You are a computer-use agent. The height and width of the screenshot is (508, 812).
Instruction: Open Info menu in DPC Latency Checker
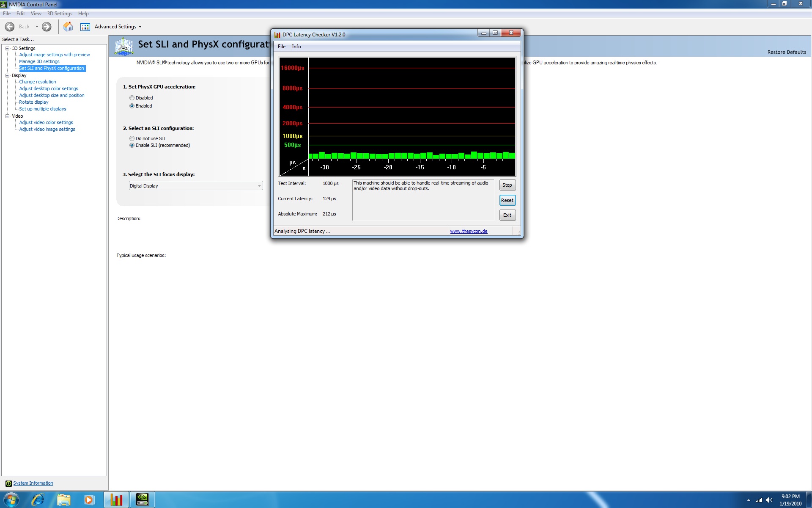click(x=296, y=47)
